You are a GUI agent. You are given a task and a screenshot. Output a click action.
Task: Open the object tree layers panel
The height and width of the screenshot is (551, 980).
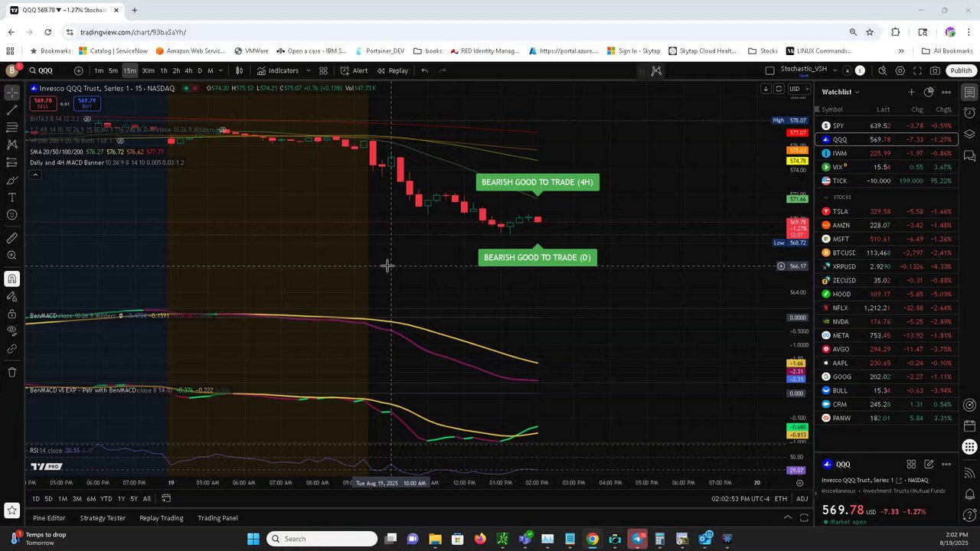pos(969,134)
